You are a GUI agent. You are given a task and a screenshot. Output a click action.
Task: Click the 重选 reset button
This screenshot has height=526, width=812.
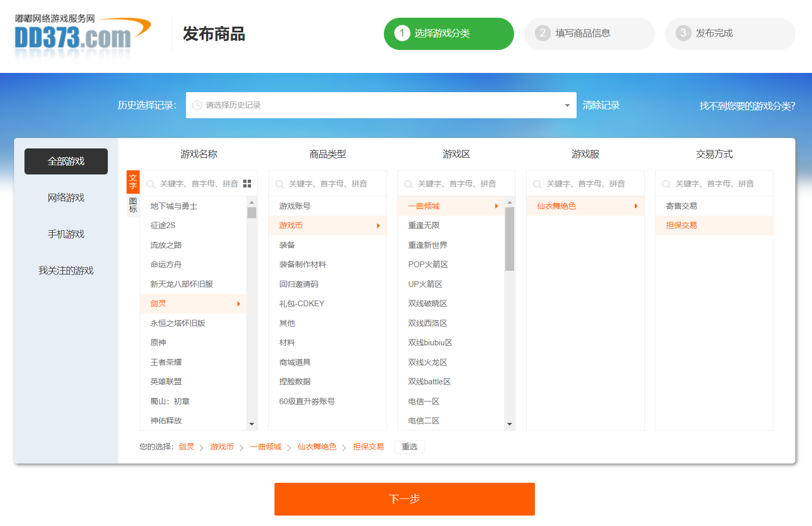click(409, 447)
